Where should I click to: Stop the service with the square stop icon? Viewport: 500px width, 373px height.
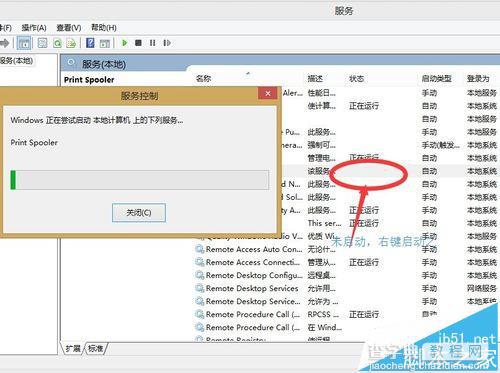[x=138, y=43]
